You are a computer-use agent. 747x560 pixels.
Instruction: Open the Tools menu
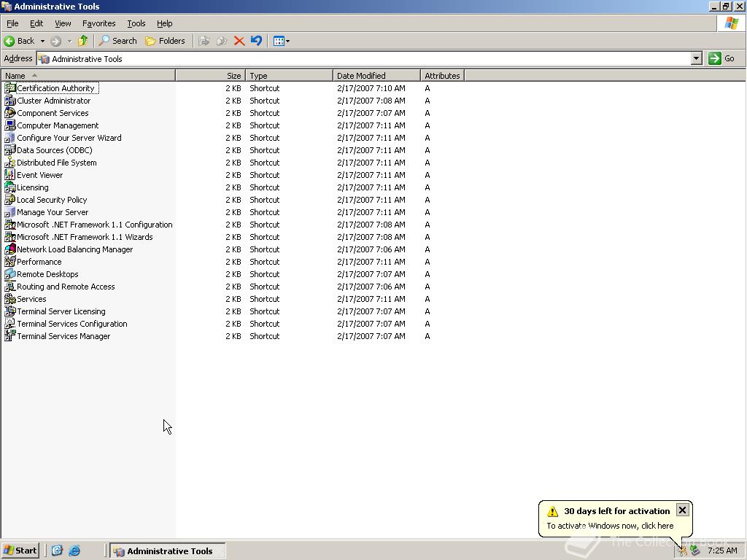[x=136, y=23]
